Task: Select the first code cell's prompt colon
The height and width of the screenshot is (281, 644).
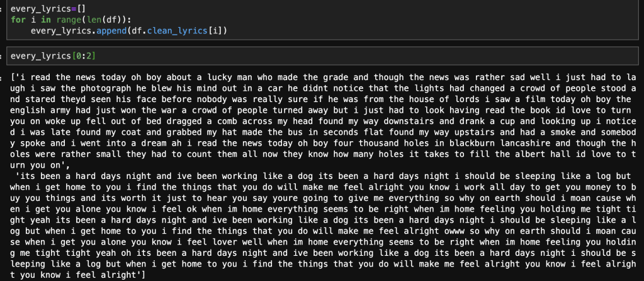Action: point(1,9)
